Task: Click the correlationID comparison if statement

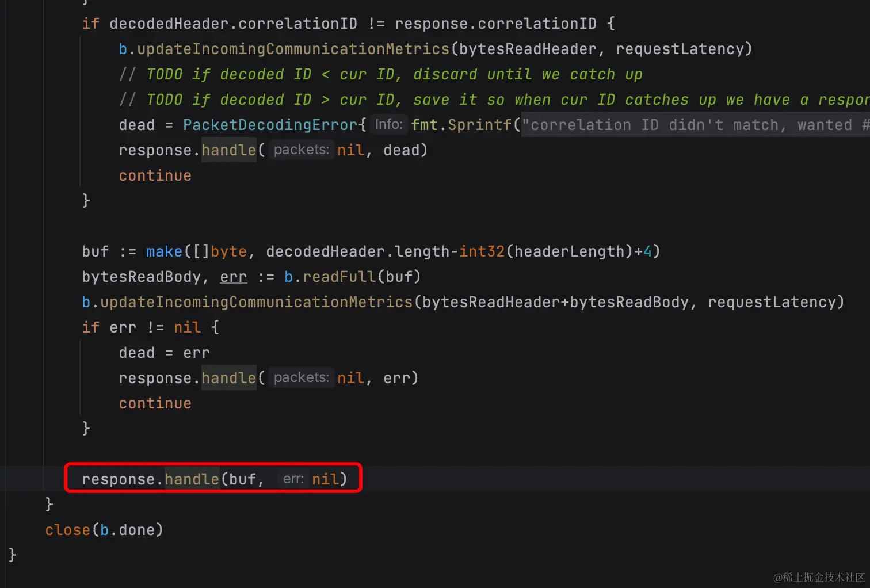Action: pyautogui.click(x=348, y=24)
